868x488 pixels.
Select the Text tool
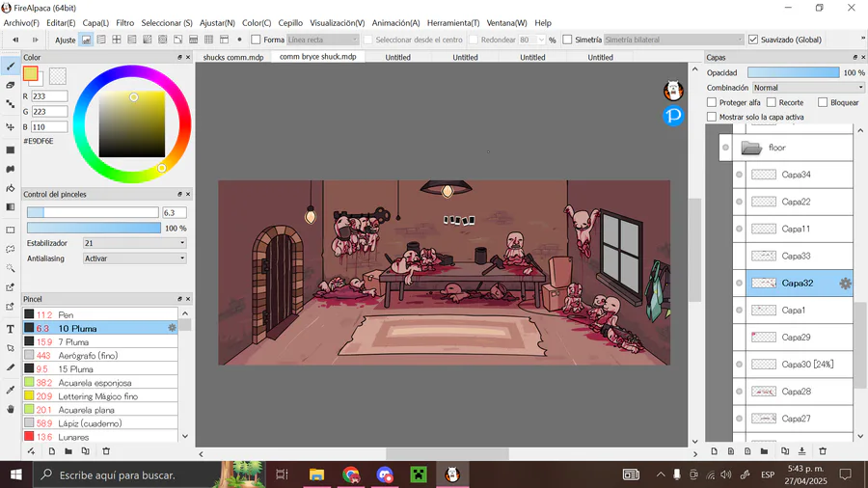[10, 329]
